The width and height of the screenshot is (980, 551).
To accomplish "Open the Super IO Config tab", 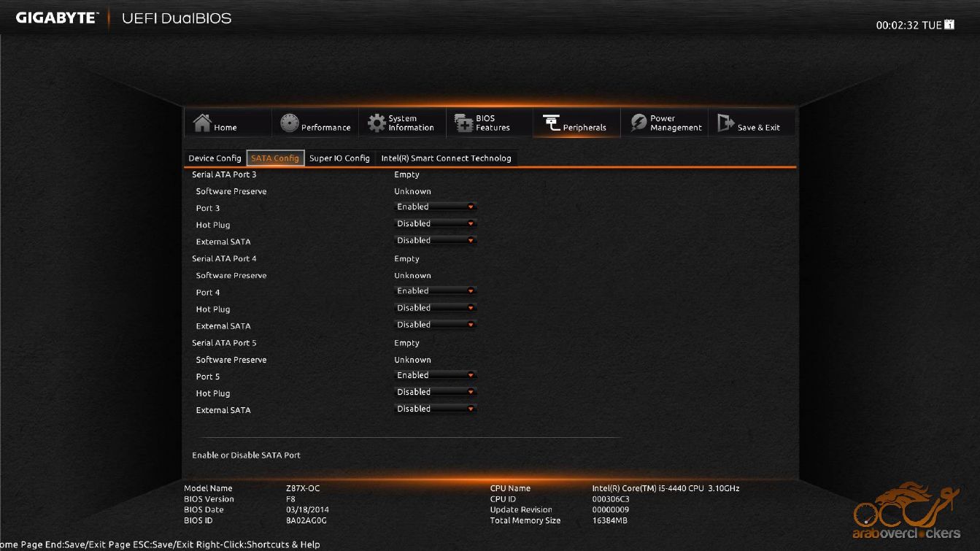I will point(339,158).
